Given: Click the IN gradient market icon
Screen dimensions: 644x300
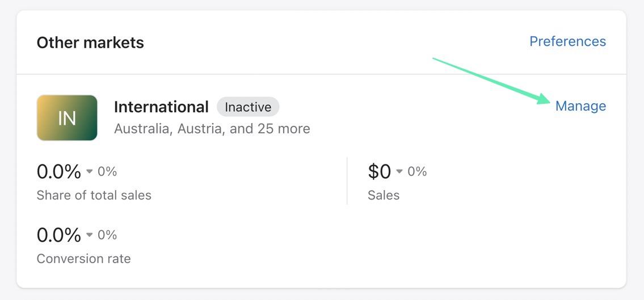Looking at the screenshot, I should [x=67, y=118].
